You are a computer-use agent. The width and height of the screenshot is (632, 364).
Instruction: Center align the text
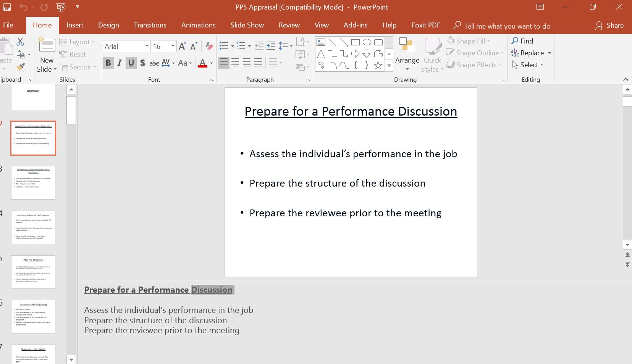click(235, 63)
